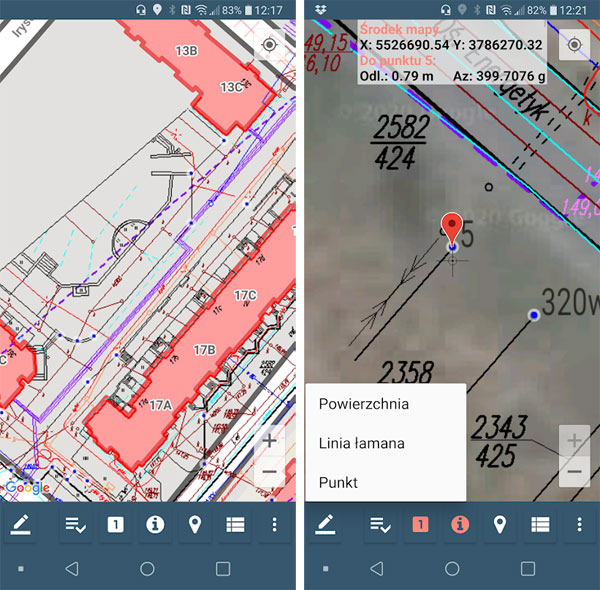The image size is (600, 590).
Task: Tap the small dot button on right navigation bar
Action: [x=326, y=569]
